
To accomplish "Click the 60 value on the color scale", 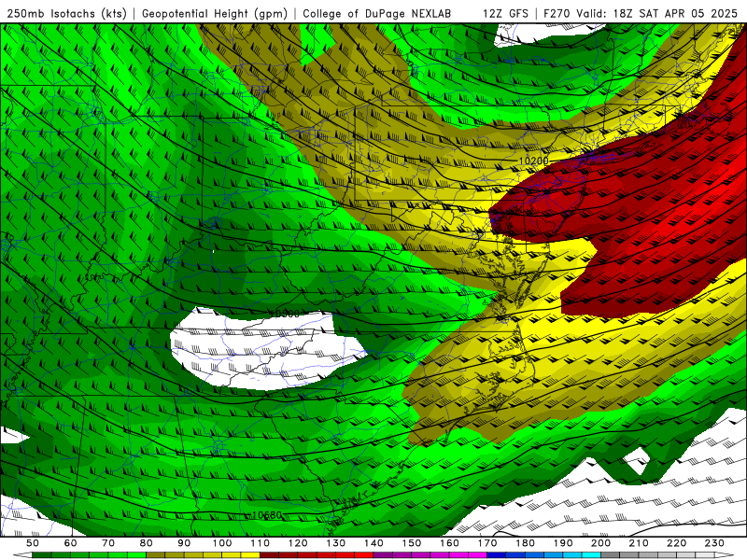I will (x=71, y=543).
